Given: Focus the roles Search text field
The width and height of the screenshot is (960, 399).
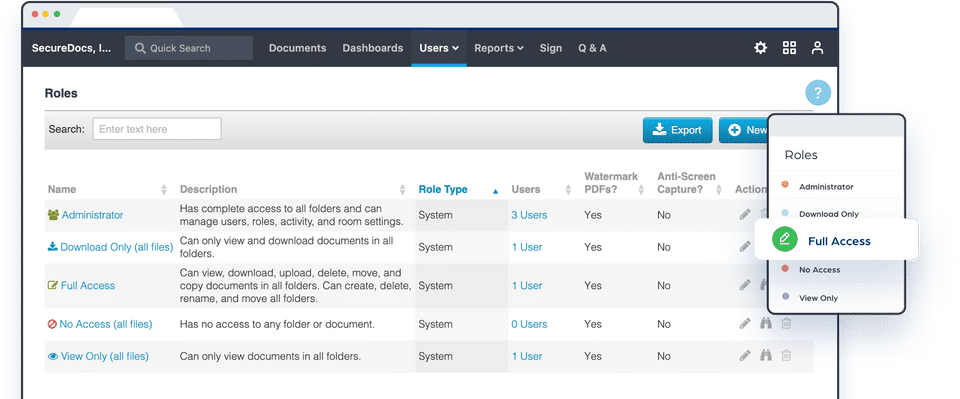Looking at the screenshot, I should click(x=157, y=129).
